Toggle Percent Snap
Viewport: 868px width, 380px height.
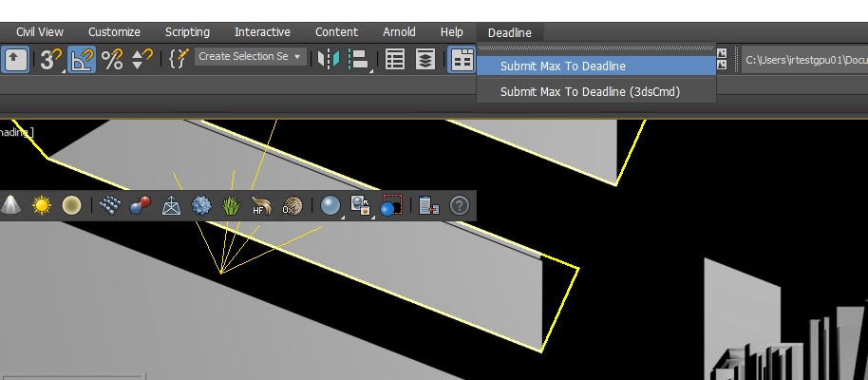(x=112, y=59)
